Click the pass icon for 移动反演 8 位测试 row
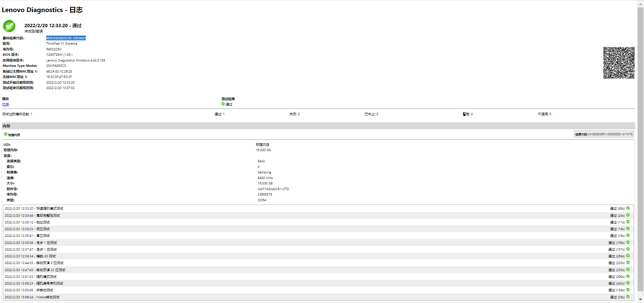This screenshot has width=644, height=303. 628,262
